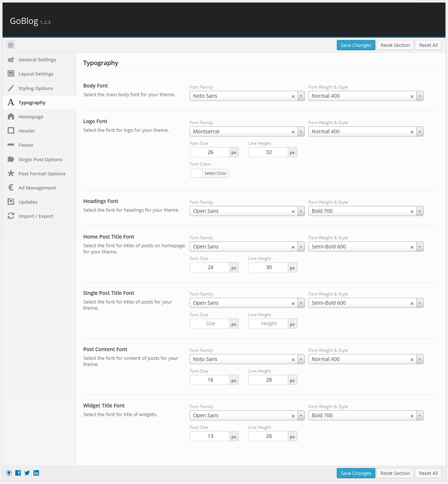Click the Single Post Title font size field
This screenshot has height=484, width=448.
(210, 324)
